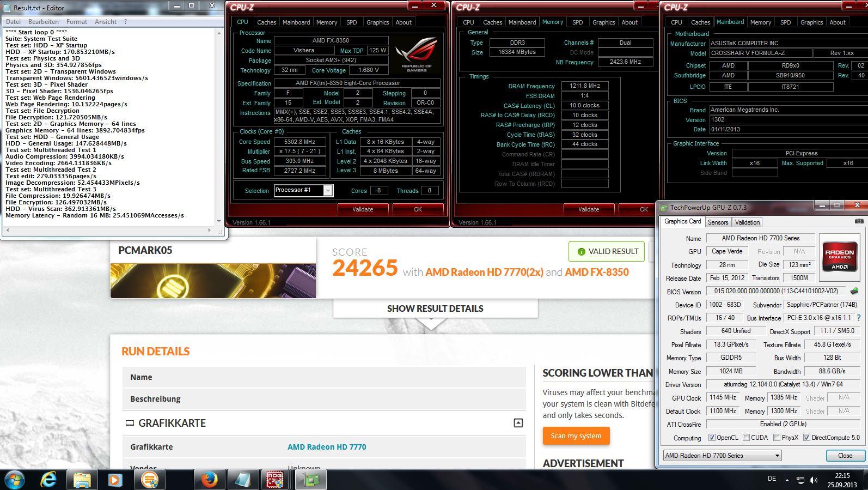Click the network tray icon

pyautogui.click(x=800, y=480)
